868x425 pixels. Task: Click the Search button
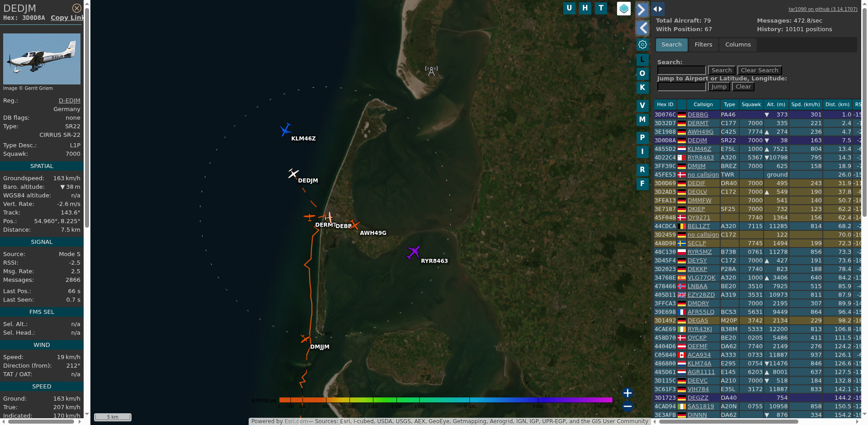[x=722, y=70]
